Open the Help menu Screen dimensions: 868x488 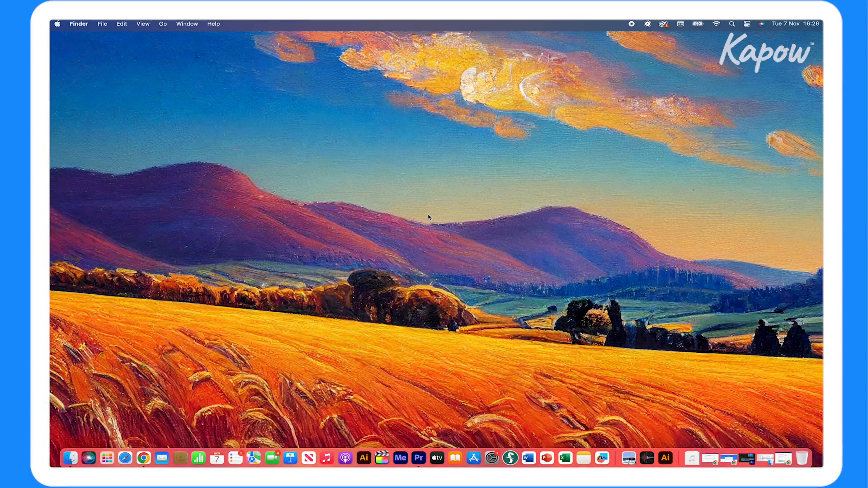(213, 24)
